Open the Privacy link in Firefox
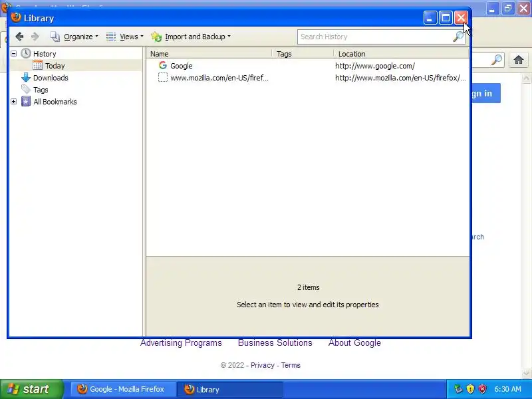Image resolution: width=532 pixels, height=399 pixels. coord(262,365)
